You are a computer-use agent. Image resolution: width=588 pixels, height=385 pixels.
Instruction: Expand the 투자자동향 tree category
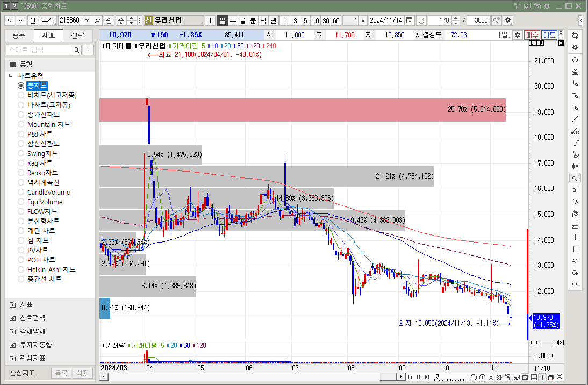tap(12, 345)
